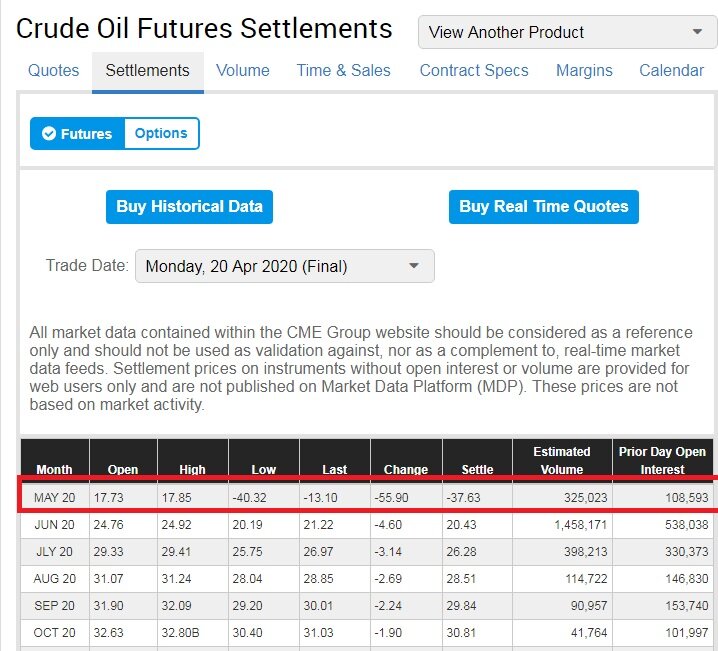Open the Quotes tab
Image resolution: width=718 pixels, height=651 pixels.
pyautogui.click(x=54, y=70)
